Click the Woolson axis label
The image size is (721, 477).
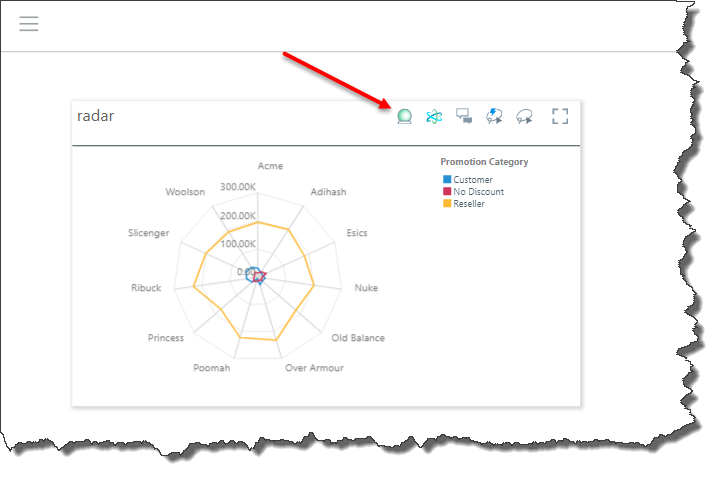[185, 191]
